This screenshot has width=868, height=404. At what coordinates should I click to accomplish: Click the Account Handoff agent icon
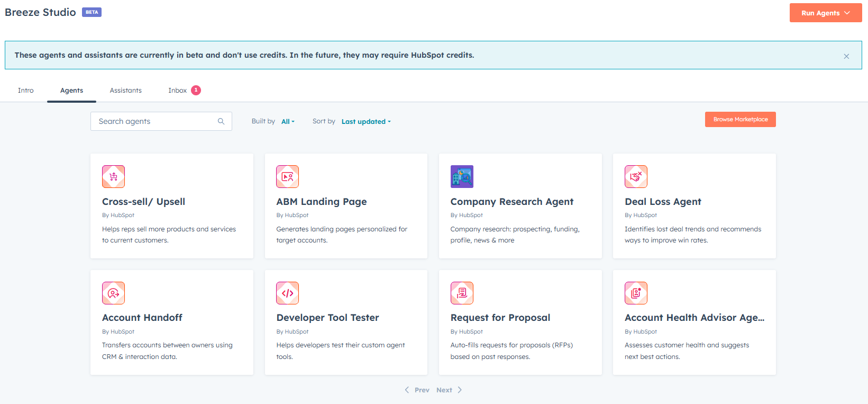click(x=113, y=293)
